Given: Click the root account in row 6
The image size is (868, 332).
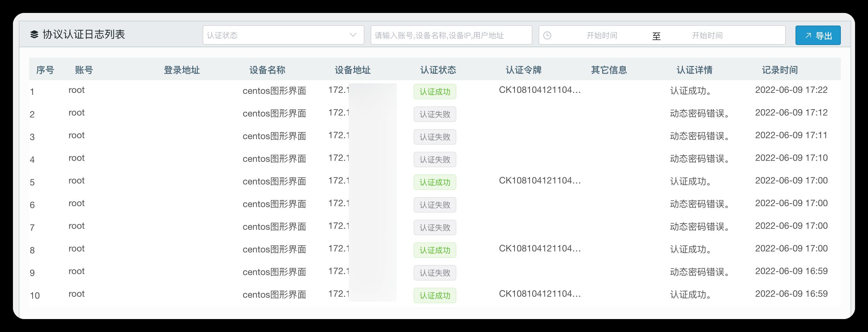Looking at the screenshot, I should (76, 203).
